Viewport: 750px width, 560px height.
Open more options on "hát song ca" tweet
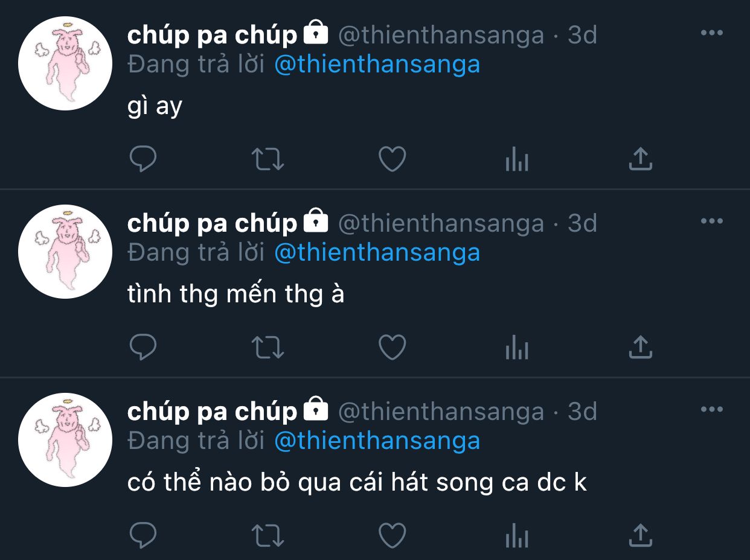pos(711,410)
